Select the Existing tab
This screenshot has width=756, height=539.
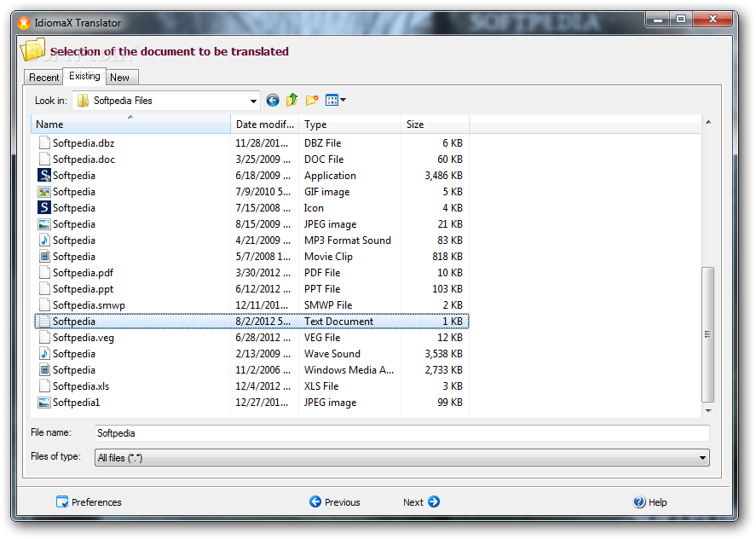click(84, 76)
